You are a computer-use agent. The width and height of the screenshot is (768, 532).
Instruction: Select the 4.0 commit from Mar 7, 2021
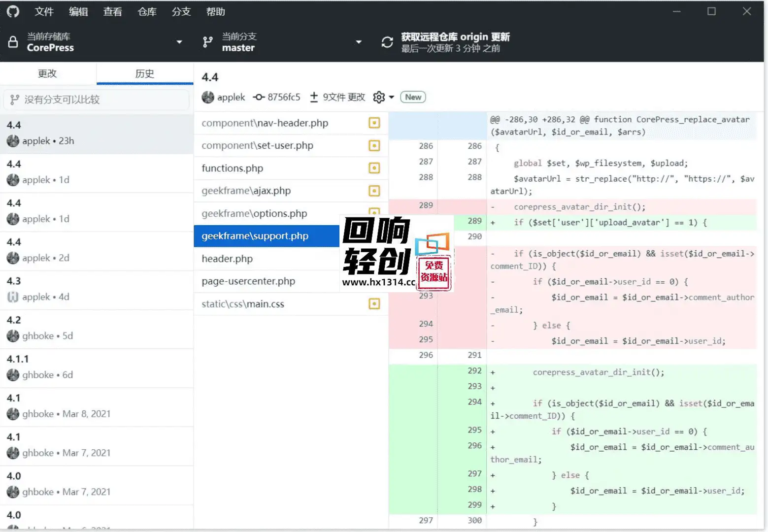pos(97,484)
